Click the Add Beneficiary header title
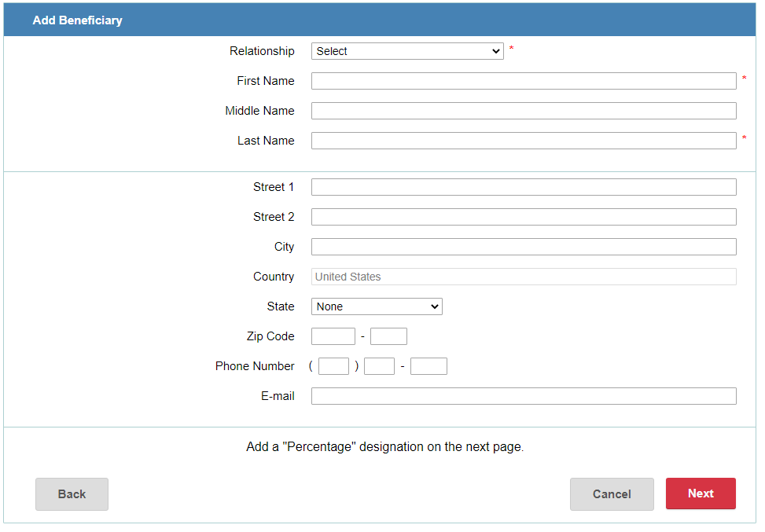Viewport: 765px width, 532px height. click(77, 20)
